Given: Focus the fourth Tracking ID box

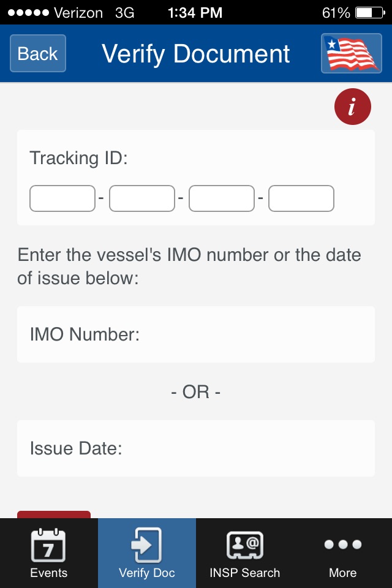Looking at the screenshot, I should (301, 198).
